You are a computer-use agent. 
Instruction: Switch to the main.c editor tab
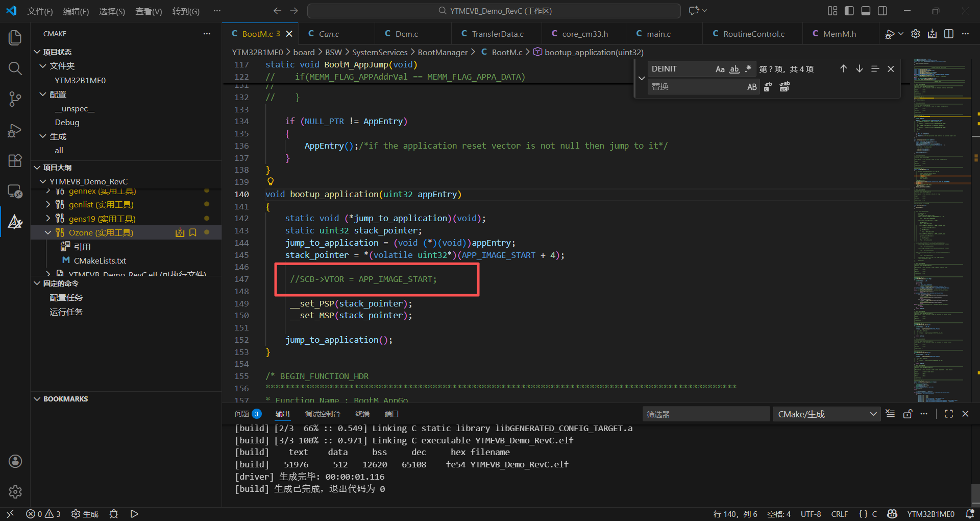(x=658, y=34)
